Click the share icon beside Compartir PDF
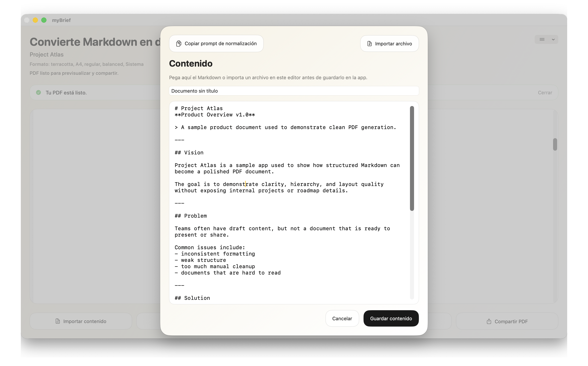The image size is (588, 366). [489, 321]
